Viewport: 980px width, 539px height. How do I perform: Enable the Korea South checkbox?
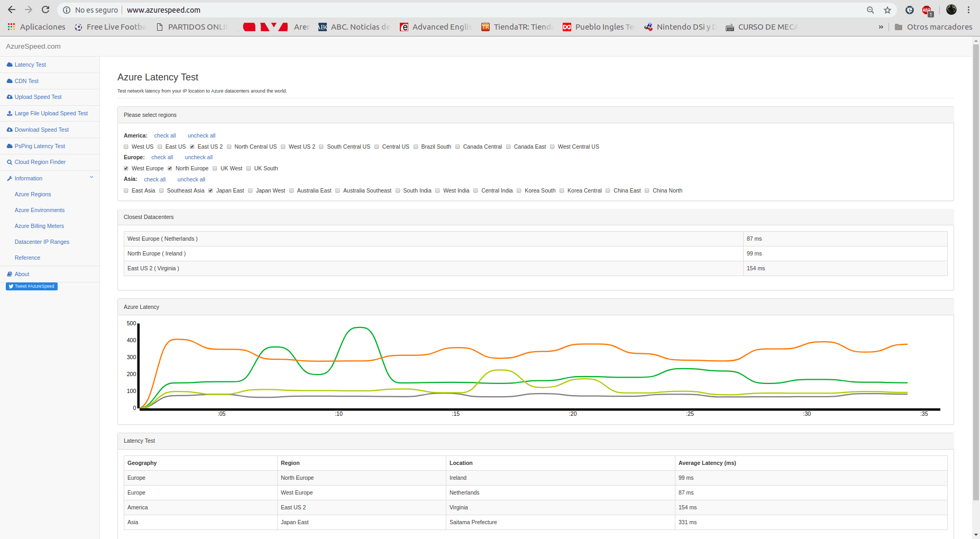coord(519,191)
